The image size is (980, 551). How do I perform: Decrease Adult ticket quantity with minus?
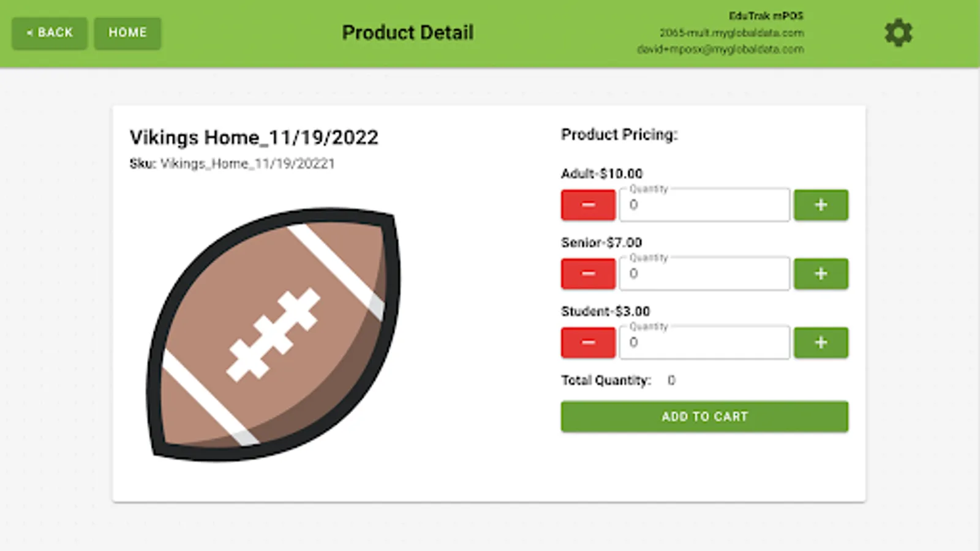click(x=588, y=205)
